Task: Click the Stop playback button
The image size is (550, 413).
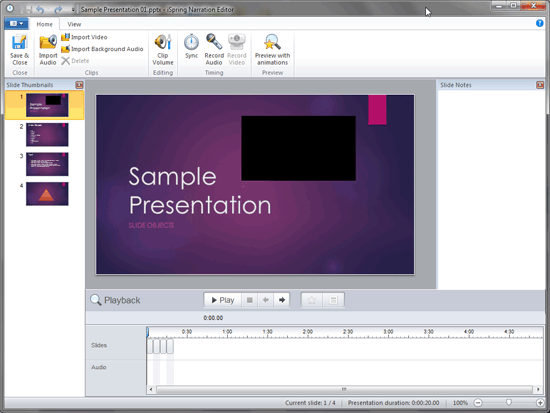Action: [x=249, y=300]
